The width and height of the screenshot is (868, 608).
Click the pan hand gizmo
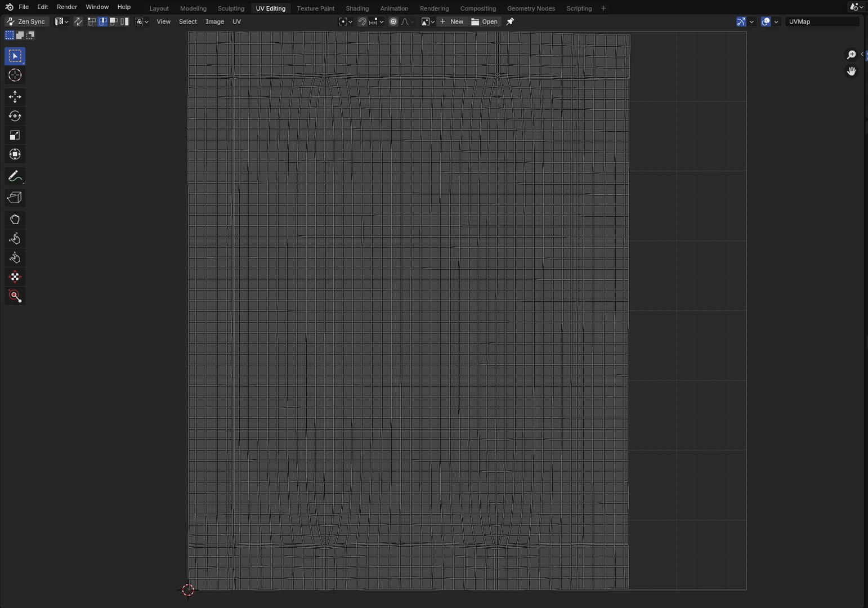point(851,71)
